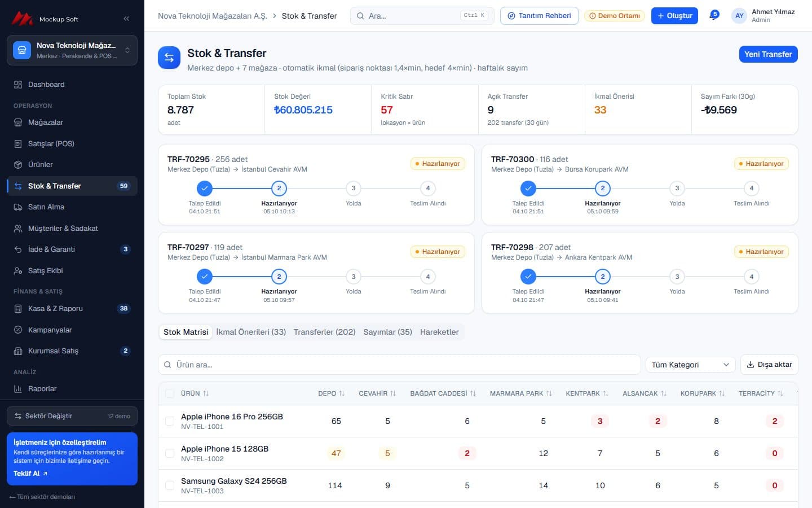Click the Dışa aktar export button

tap(769, 365)
